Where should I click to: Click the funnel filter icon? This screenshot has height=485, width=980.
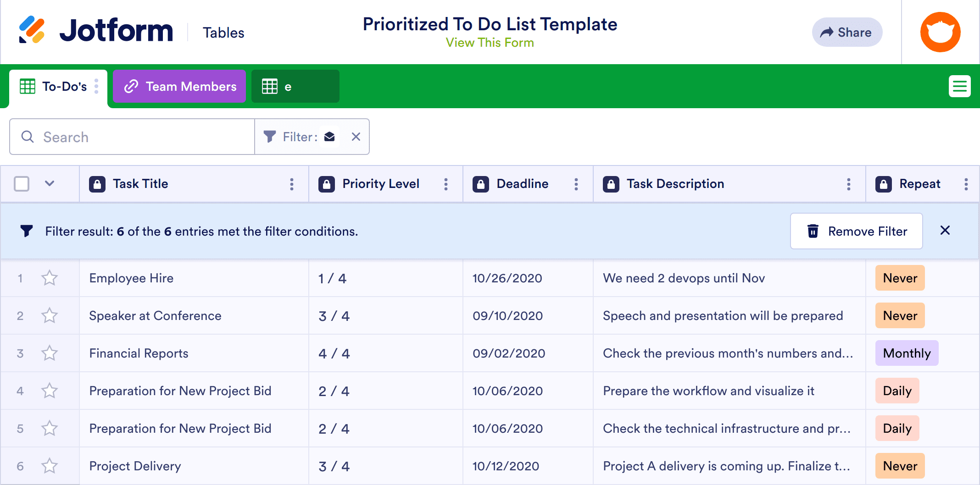pos(269,137)
